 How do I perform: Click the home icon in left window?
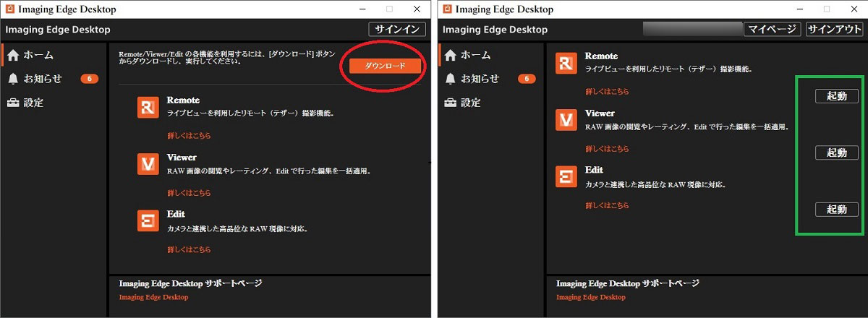coord(13,55)
